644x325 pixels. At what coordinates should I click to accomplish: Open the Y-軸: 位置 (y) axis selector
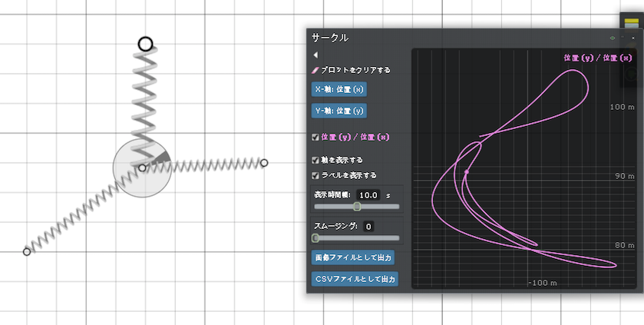(x=339, y=111)
